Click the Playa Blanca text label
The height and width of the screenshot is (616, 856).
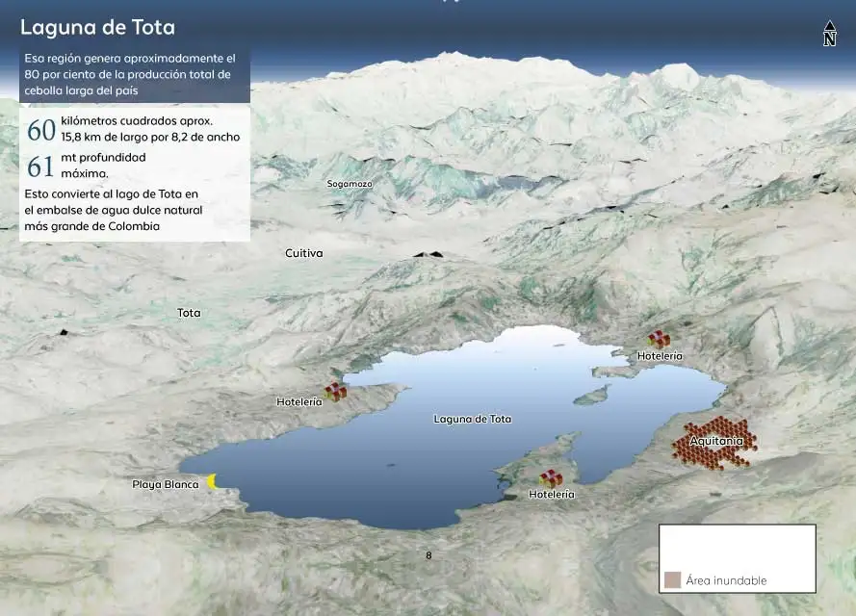(x=165, y=484)
